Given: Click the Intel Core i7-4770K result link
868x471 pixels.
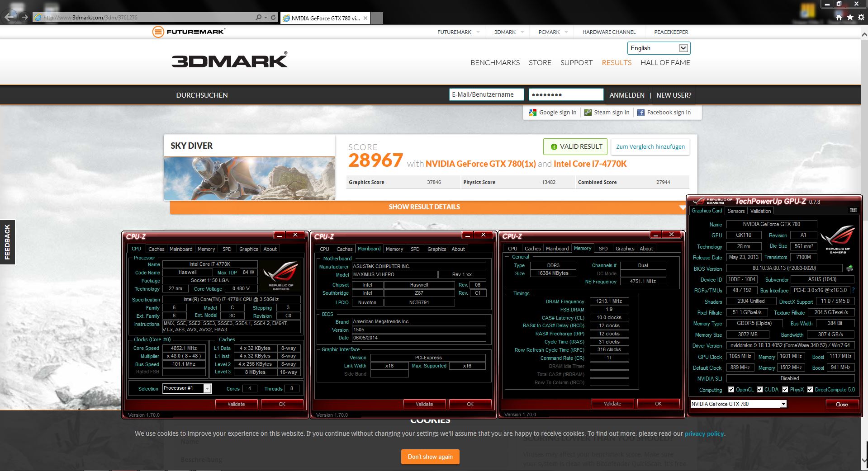Looking at the screenshot, I should 590,164.
